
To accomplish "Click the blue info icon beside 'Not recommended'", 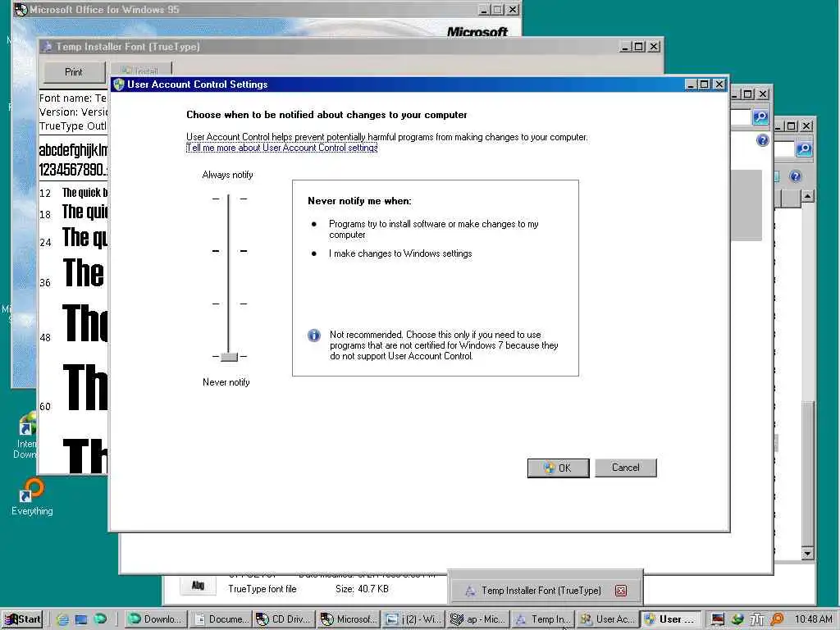I will click(x=314, y=336).
